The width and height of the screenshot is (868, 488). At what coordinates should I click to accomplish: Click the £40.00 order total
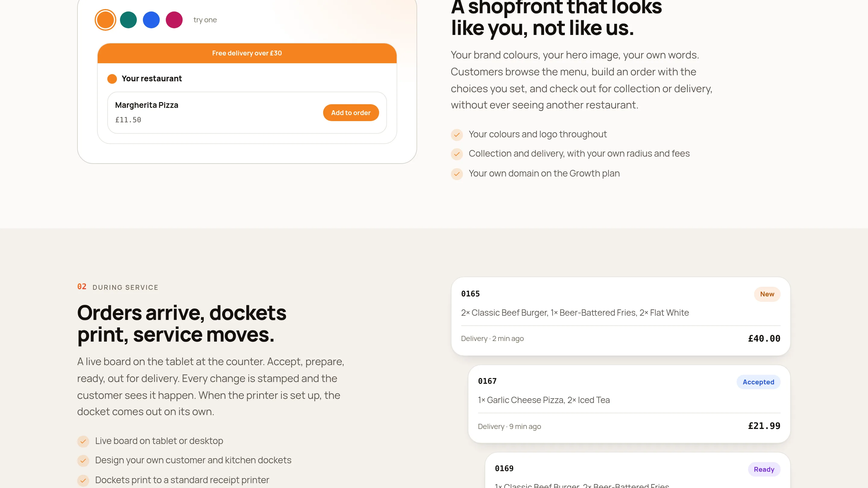point(764,339)
